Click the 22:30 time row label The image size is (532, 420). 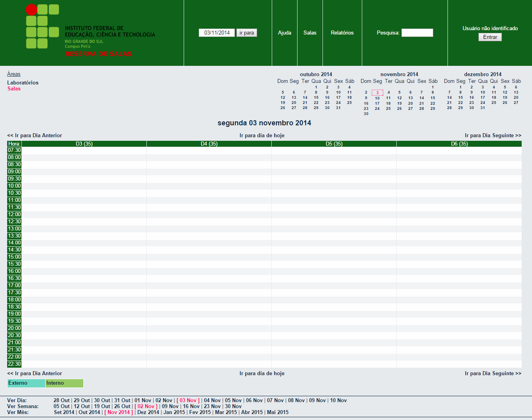pos(14,364)
